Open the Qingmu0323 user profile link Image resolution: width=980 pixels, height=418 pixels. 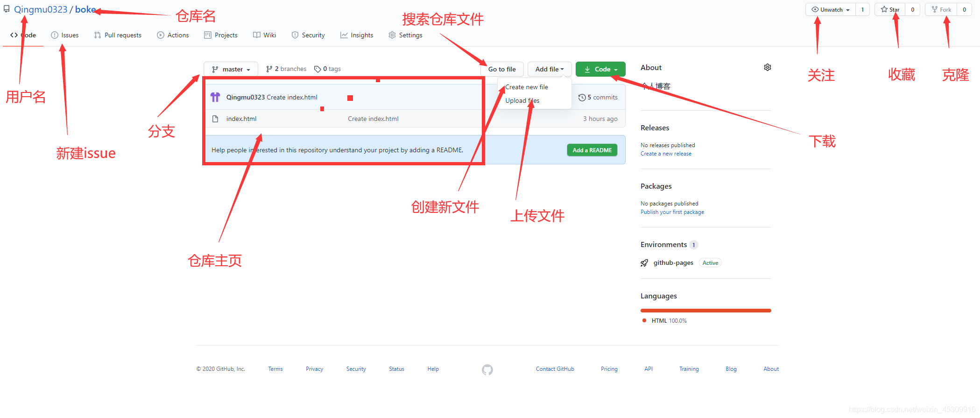(41, 9)
